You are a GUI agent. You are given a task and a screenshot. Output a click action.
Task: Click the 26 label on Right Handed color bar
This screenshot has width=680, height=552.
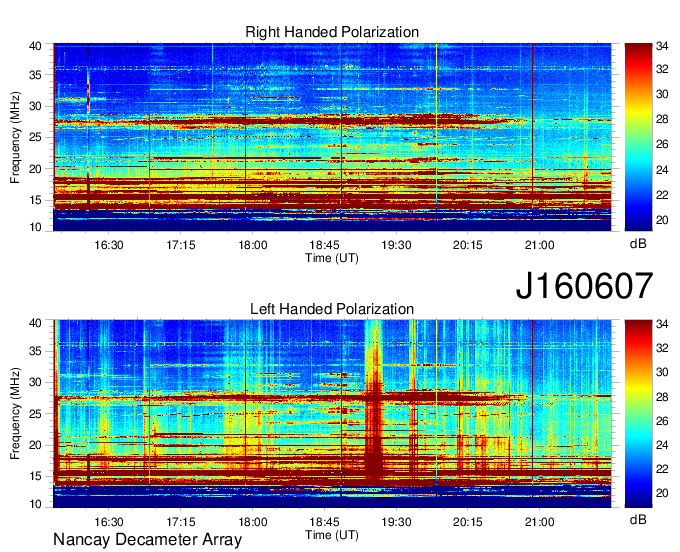(x=662, y=144)
